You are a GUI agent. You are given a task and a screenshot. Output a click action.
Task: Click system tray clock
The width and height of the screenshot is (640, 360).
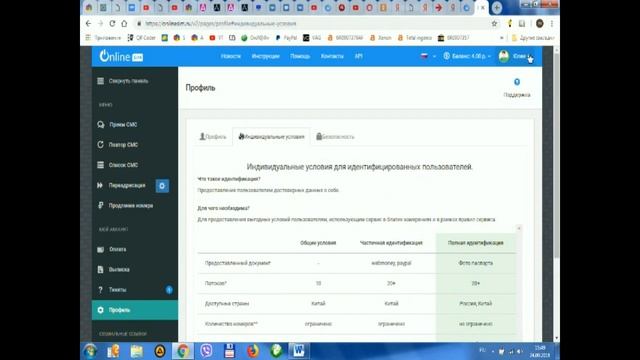click(540, 351)
